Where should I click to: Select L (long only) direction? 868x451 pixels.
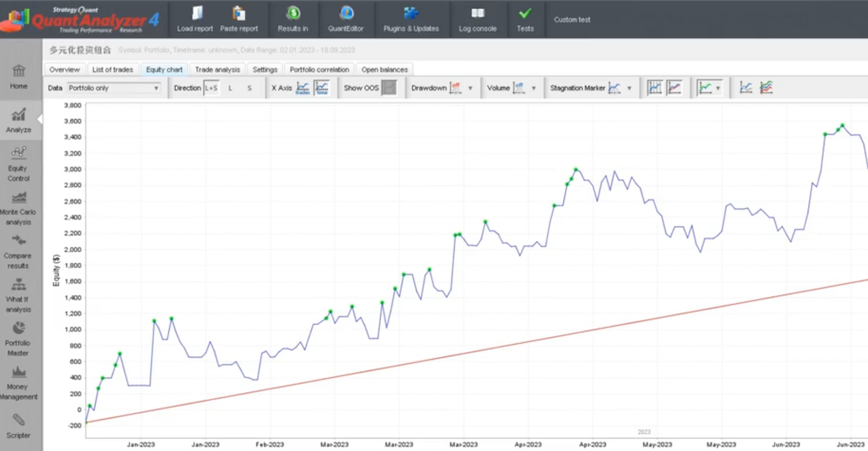(230, 88)
